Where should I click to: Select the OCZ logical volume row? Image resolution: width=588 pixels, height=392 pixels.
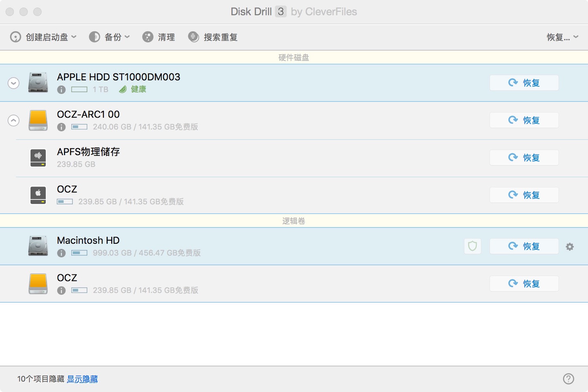coord(274,283)
